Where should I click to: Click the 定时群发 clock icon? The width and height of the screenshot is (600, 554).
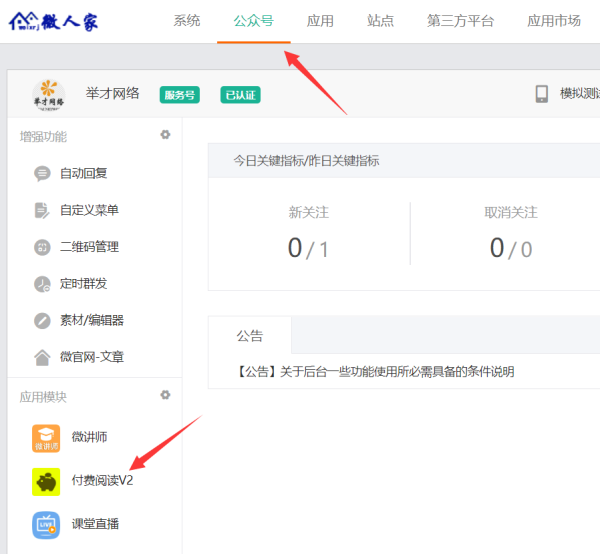[42, 284]
